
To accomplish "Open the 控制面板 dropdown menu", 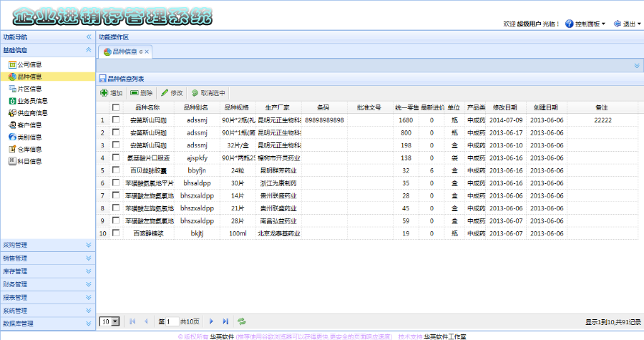I will [590, 24].
